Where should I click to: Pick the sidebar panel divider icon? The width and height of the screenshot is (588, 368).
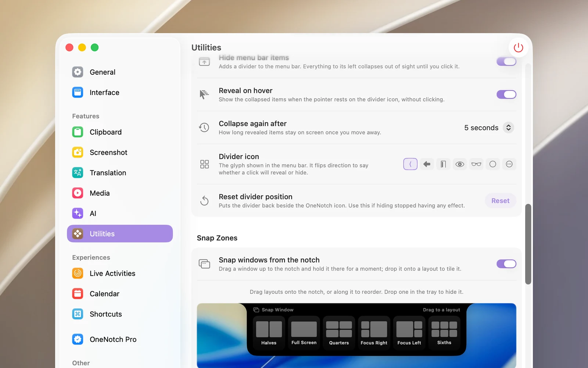[x=443, y=164]
